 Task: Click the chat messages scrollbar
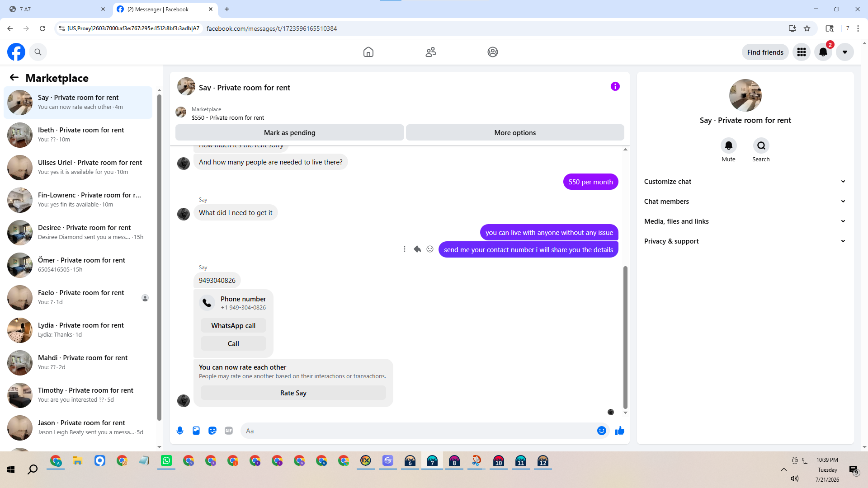(625, 338)
